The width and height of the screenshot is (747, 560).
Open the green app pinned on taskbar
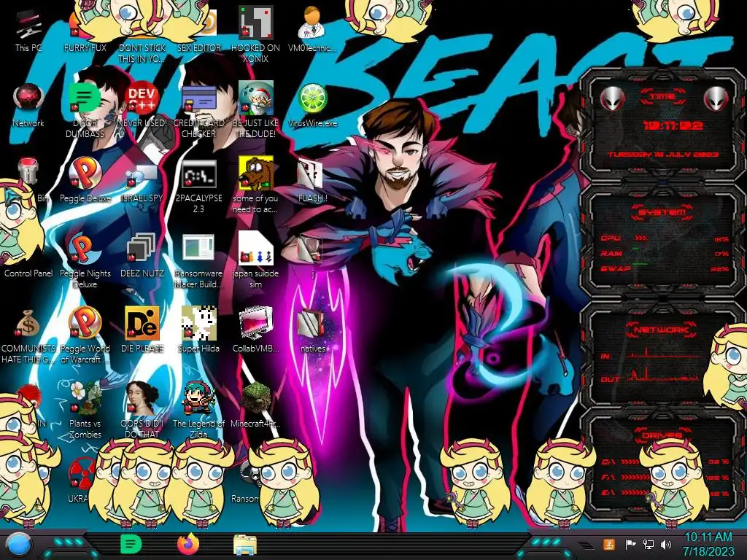pos(131,544)
